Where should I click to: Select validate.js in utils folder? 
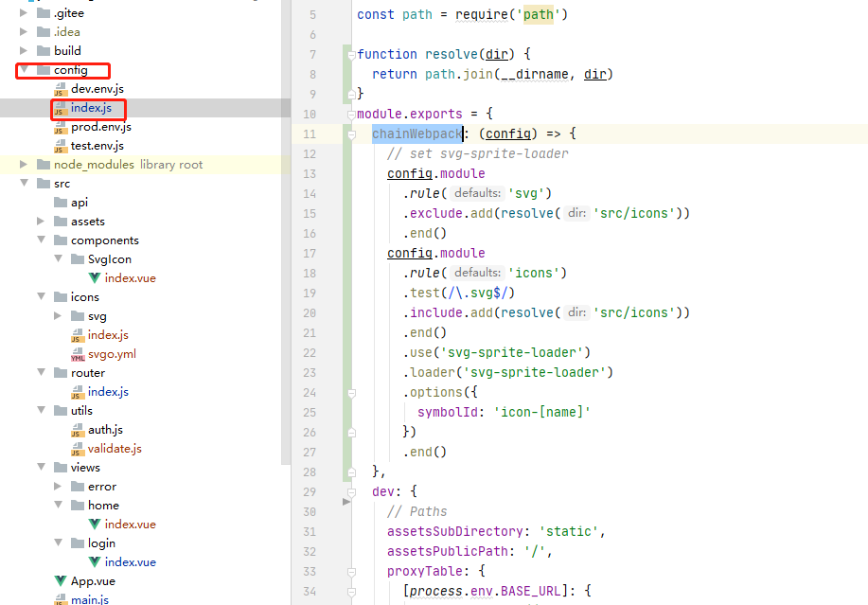click(x=115, y=449)
